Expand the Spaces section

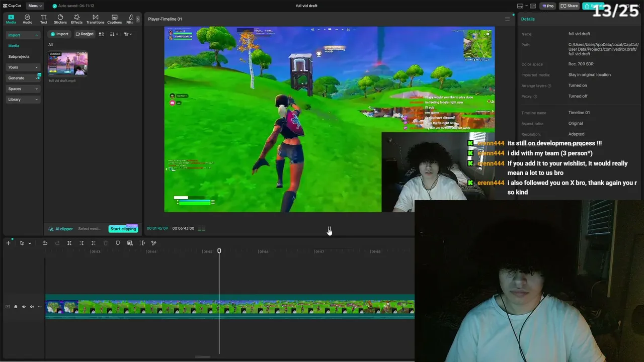coord(23,88)
